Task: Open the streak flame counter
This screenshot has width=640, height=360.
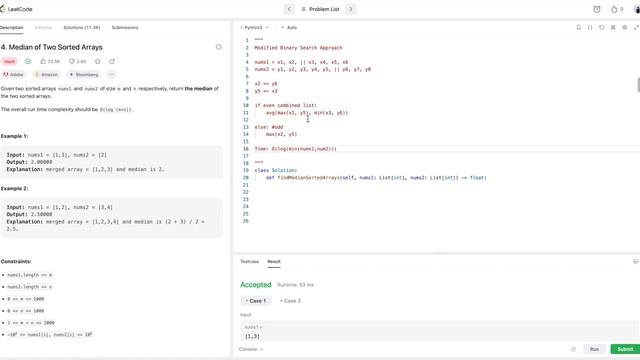Action: pyautogui.click(x=617, y=9)
